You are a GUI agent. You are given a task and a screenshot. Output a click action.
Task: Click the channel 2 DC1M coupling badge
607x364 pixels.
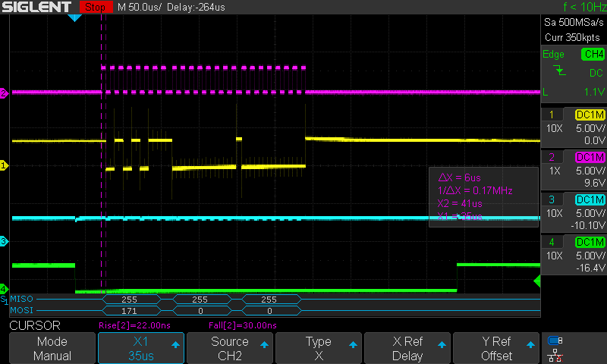590,158
